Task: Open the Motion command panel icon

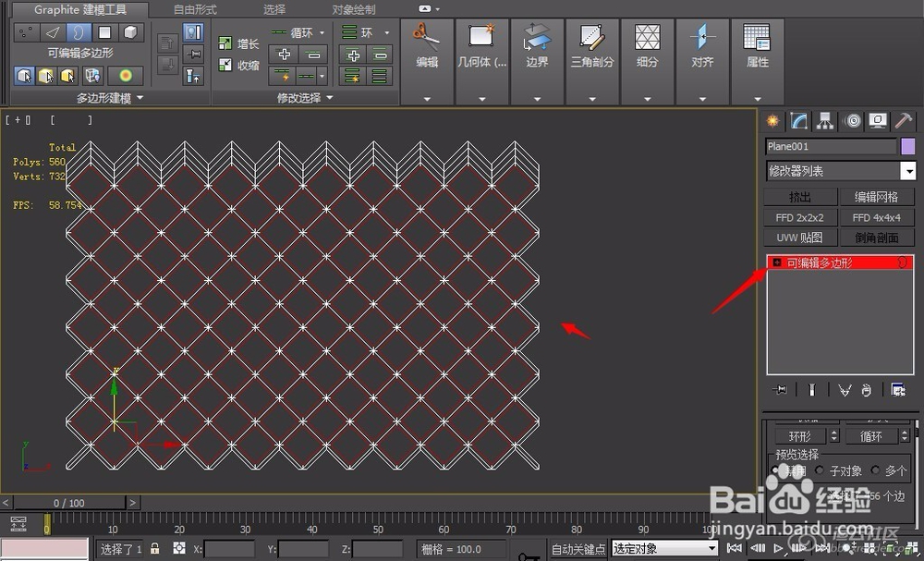Action: click(852, 121)
